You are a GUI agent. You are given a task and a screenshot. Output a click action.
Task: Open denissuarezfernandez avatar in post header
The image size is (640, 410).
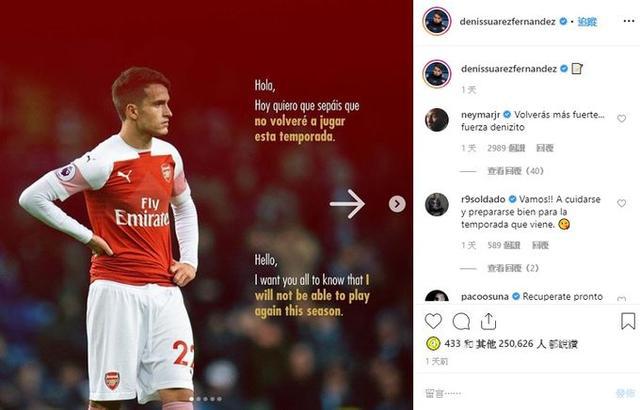(x=435, y=21)
